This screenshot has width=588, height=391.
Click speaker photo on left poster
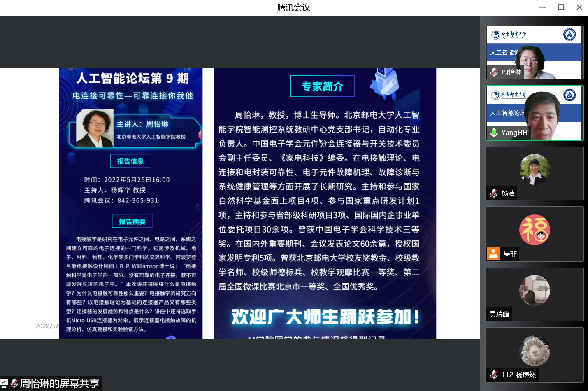tap(95, 128)
